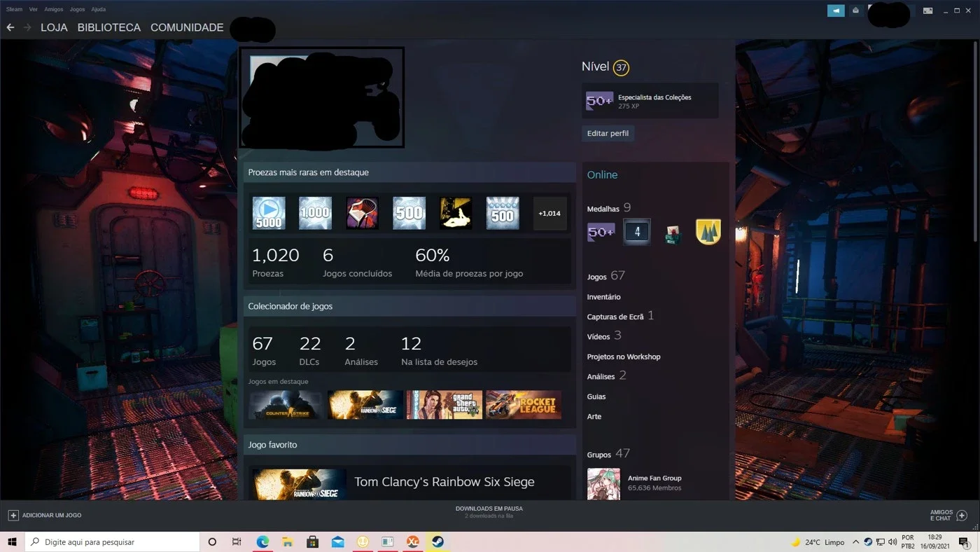Open the Jogos menu
980x552 pixels.
tap(77, 10)
